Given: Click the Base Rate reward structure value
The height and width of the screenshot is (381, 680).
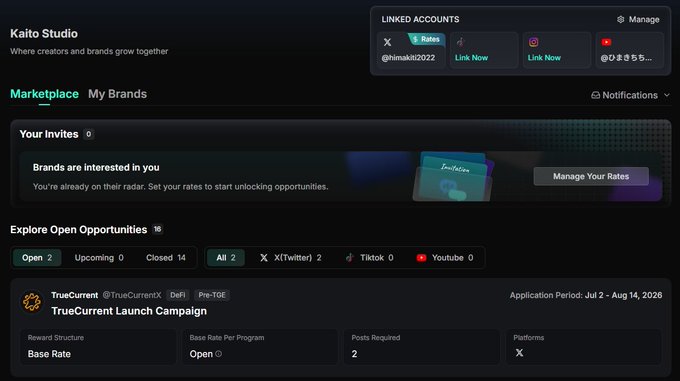Looking at the screenshot, I should pos(49,354).
